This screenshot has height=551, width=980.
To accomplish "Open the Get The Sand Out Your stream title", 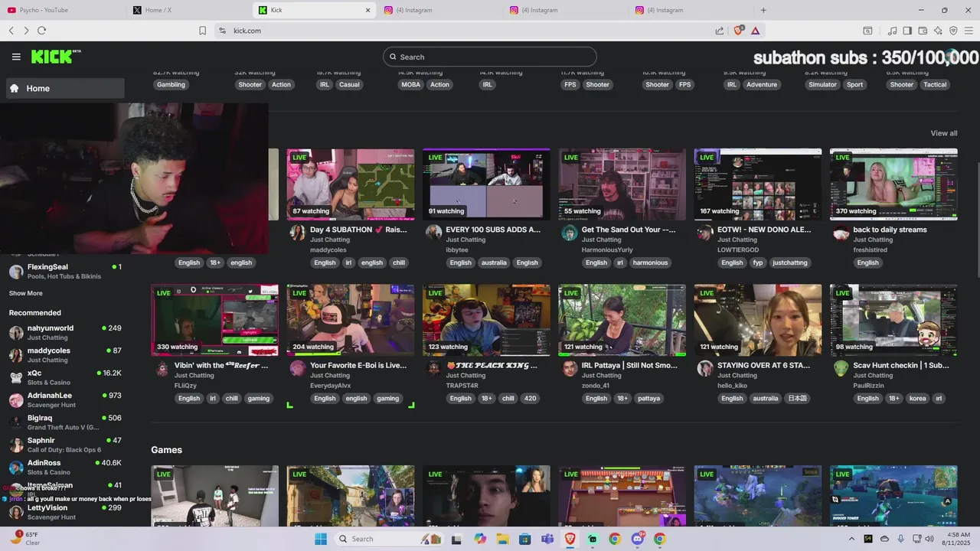I will click(629, 230).
